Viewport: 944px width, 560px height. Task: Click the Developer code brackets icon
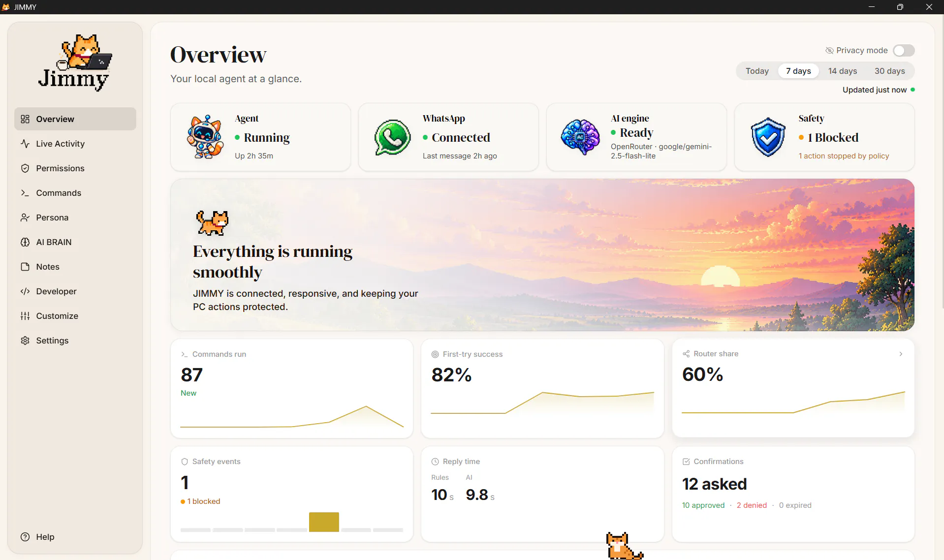[25, 291]
